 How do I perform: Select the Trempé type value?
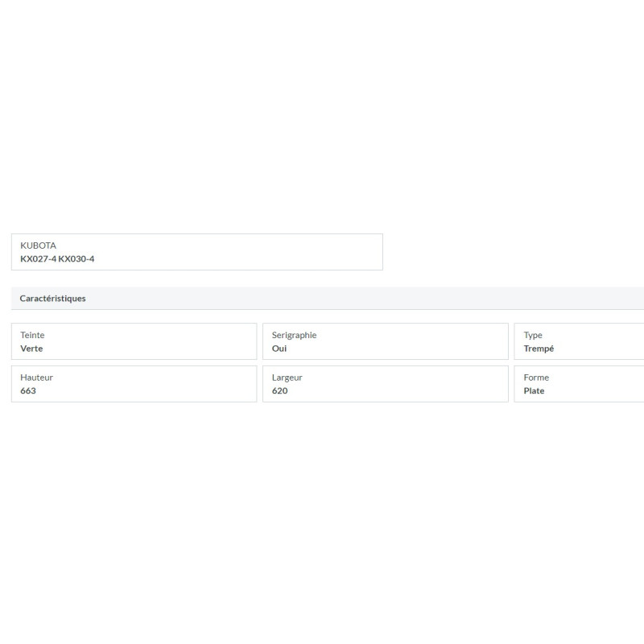click(539, 349)
